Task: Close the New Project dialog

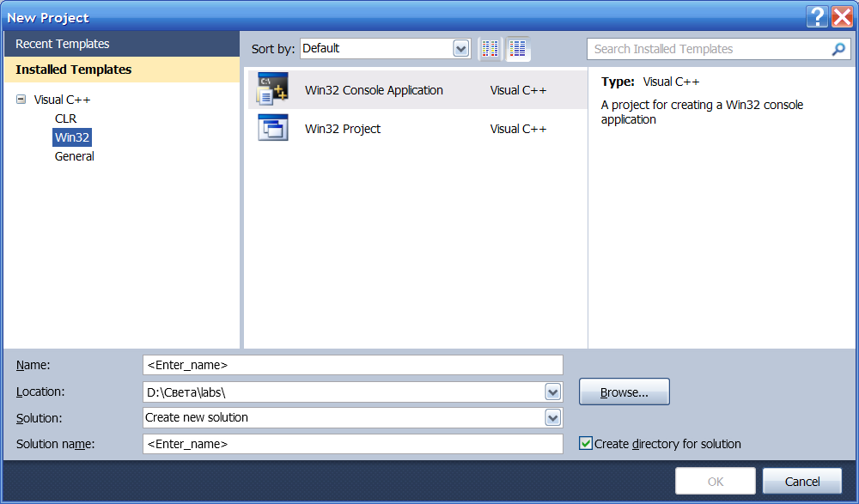Action: coord(842,17)
